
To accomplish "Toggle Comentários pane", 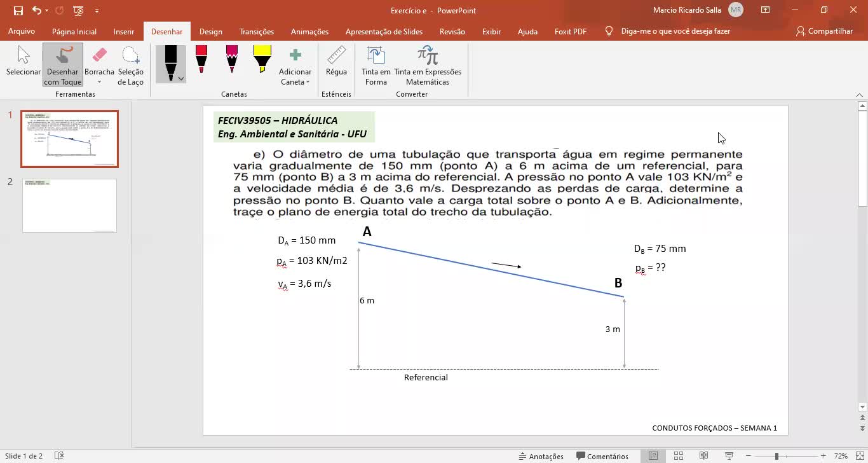I will pos(602,456).
